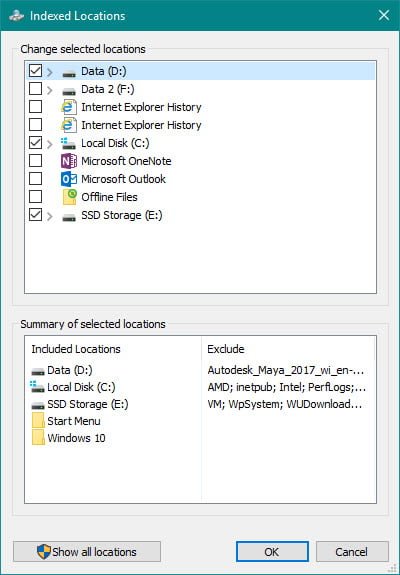The image size is (400, 575).
Task: Click the shield icon on Show all locations
Action: click(44, 552)
